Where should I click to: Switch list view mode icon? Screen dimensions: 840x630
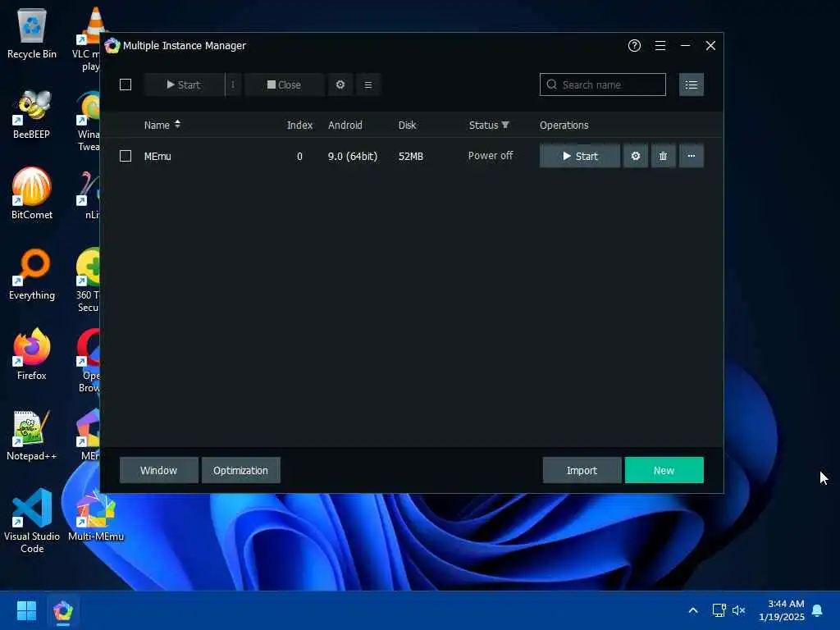[691, 84]
